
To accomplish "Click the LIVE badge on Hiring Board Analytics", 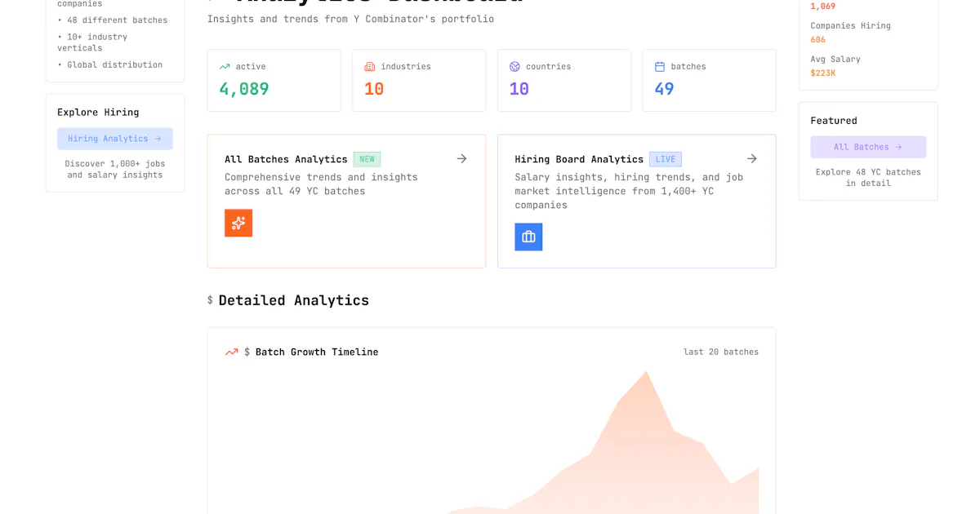I will (666, 159).
